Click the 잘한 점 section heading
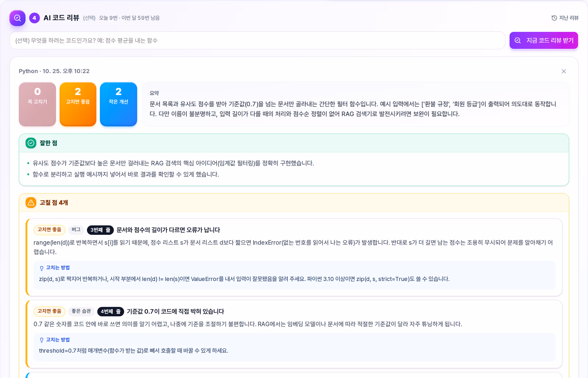Screen dimensions: 588x378 (49, 143)
